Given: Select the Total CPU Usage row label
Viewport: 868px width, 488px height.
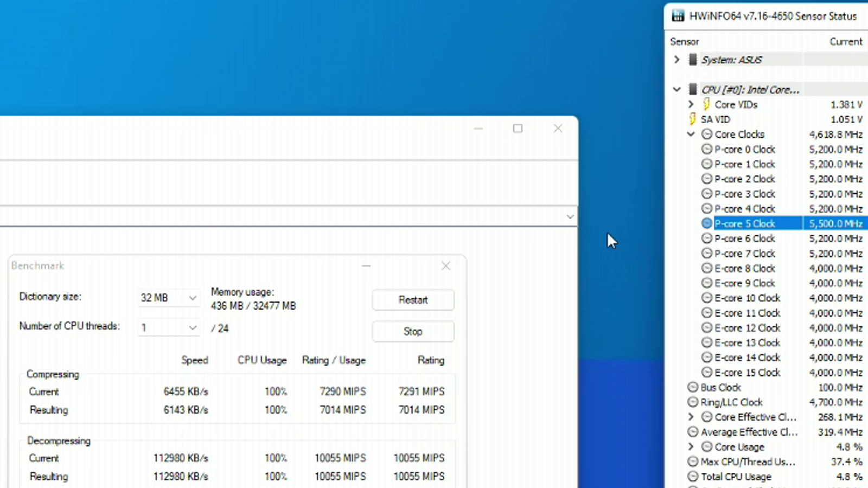Looking at the screenshot, I should click(736, 477).
